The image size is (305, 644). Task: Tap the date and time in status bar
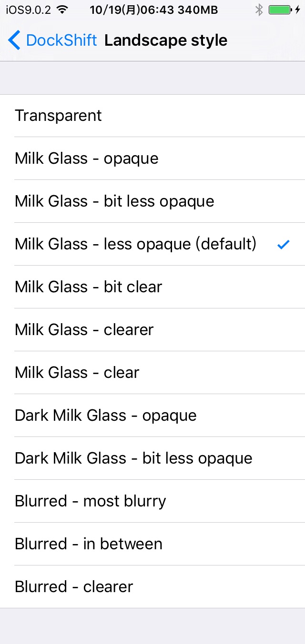[131, 10]
